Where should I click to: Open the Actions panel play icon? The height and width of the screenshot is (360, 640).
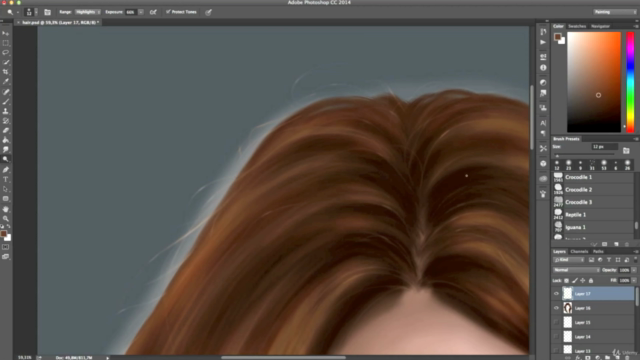click(x=543, y=42)
